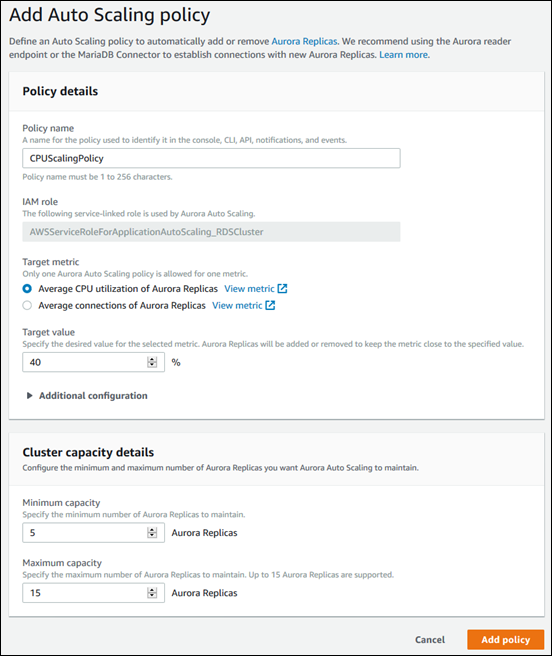Click the Additional configuration disclosure triangle
Screen dimensions: 552x656
pos(29,396)
